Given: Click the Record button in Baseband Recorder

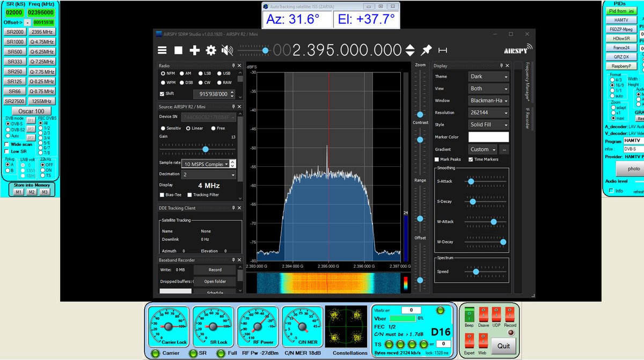Looking at the screenshot, I should [215, 270].
